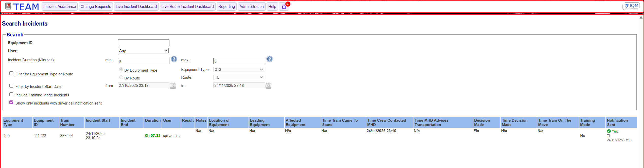Go to Live Incident Dashboard

click(136, 7)
